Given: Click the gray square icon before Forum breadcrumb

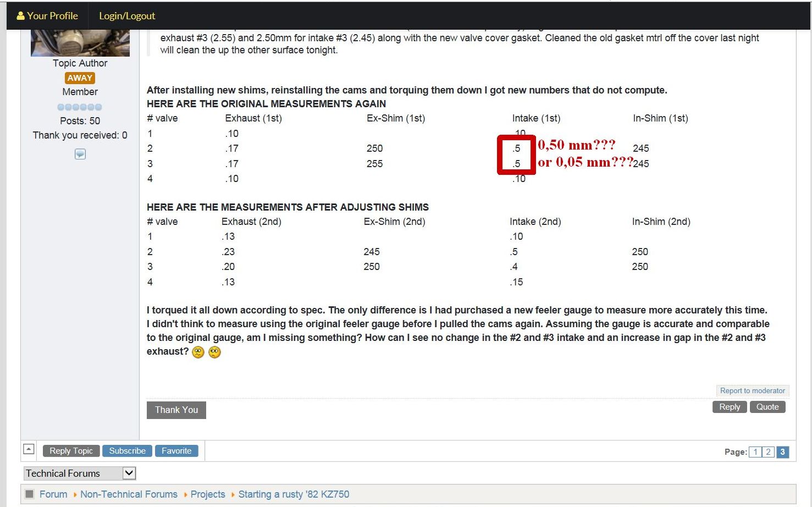Looking at the screenshot, I should click(x=30, y=494).
